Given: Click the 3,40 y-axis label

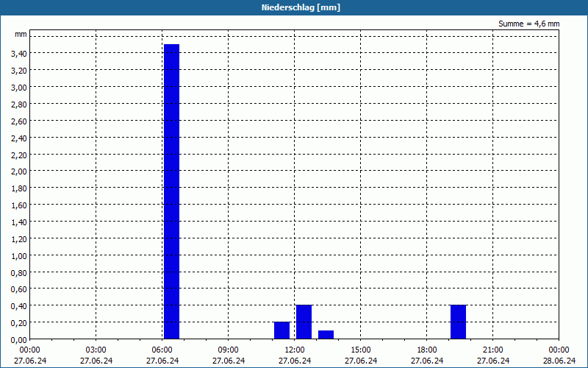Looking at the screenshot, I should (x=19, y=54).
